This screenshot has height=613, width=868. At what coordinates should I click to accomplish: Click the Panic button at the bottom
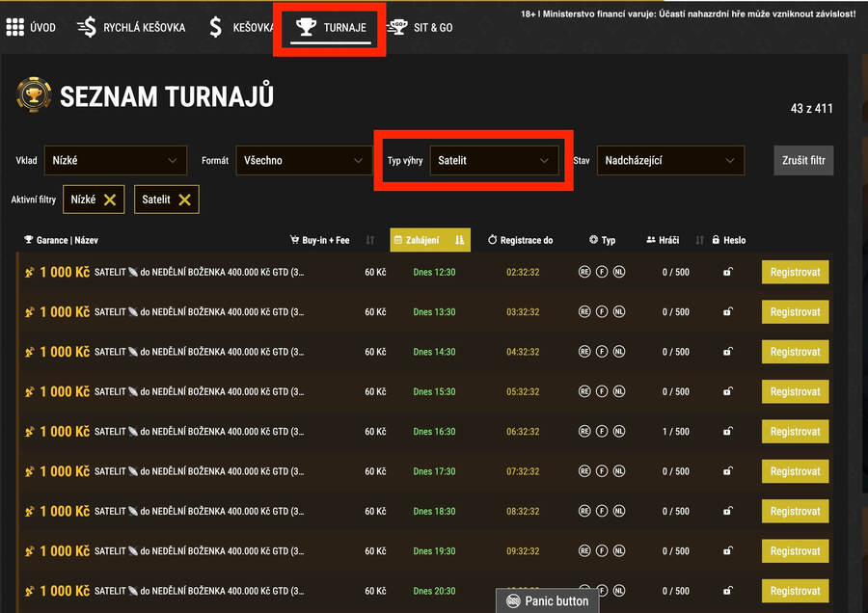pos(547,600)
